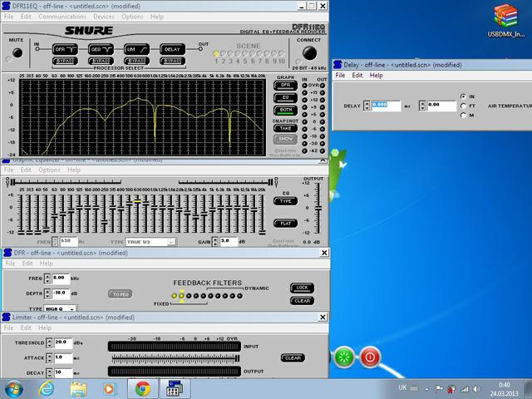Select the FT delay unit radio button

(463, 106)
